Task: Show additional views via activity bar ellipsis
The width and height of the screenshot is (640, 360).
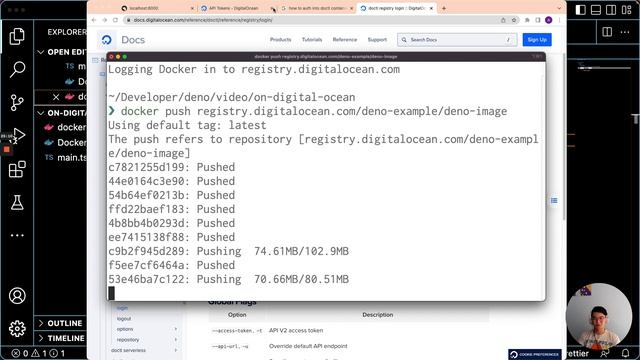Action: coord(17,235)
